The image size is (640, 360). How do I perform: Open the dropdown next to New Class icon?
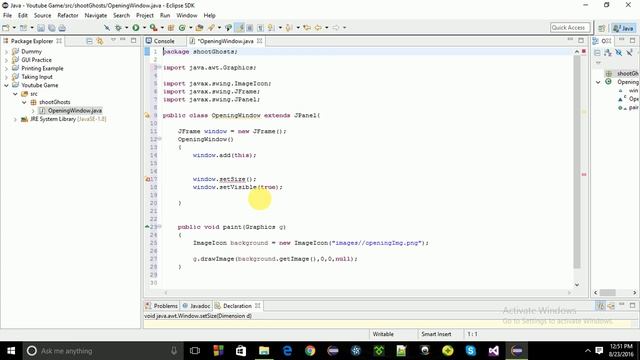[190, 28]
